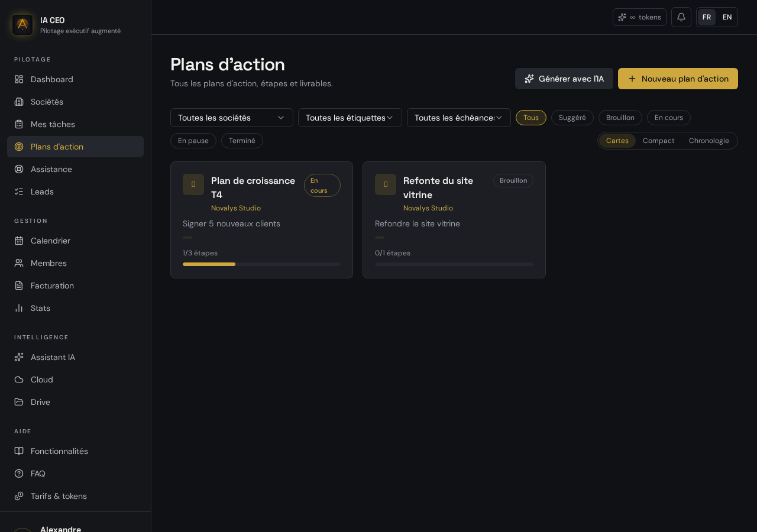The height and width of the screenshot is (532, 757).
Task: Click the Assistant IA sparkle icon
Action: tap(19, 357)
